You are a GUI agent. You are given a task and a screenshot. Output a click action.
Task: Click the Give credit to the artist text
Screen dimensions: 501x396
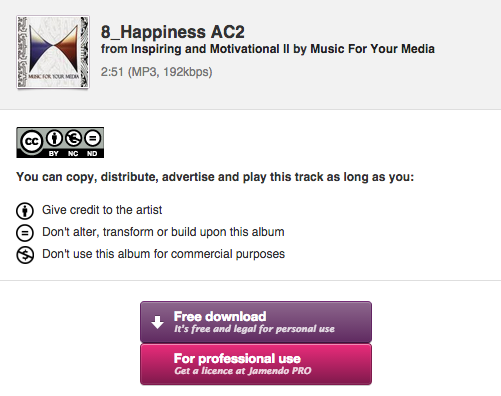[102, 210]
